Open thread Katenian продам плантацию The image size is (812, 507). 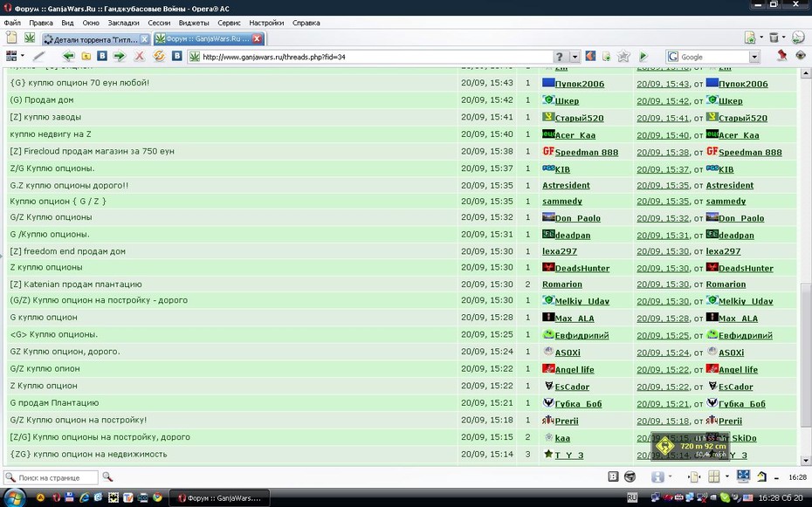pyautogui.click(x=76, y=284)
